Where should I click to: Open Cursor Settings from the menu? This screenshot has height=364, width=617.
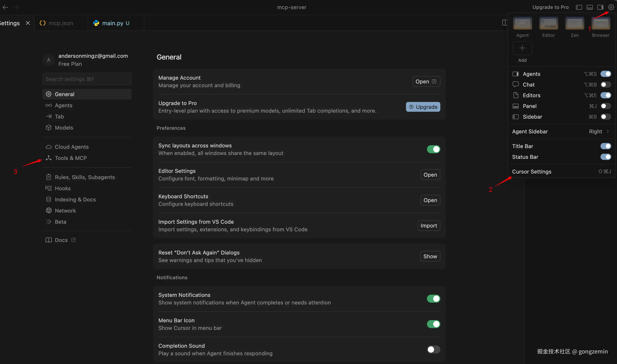click(x=561, y=172)
